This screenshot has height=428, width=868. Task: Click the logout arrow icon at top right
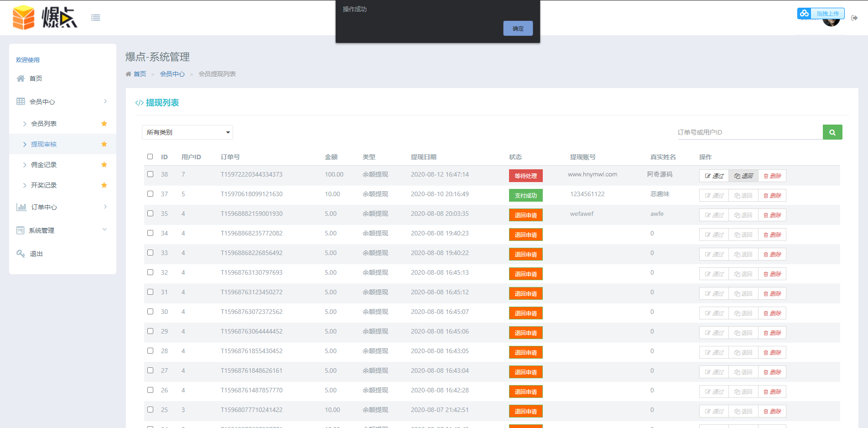(854, 18)
